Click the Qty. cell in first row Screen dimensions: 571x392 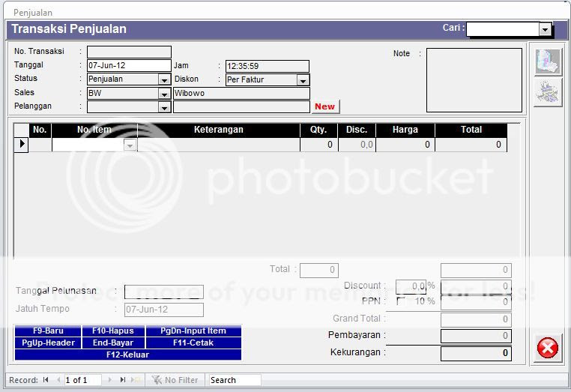point(318,145)
